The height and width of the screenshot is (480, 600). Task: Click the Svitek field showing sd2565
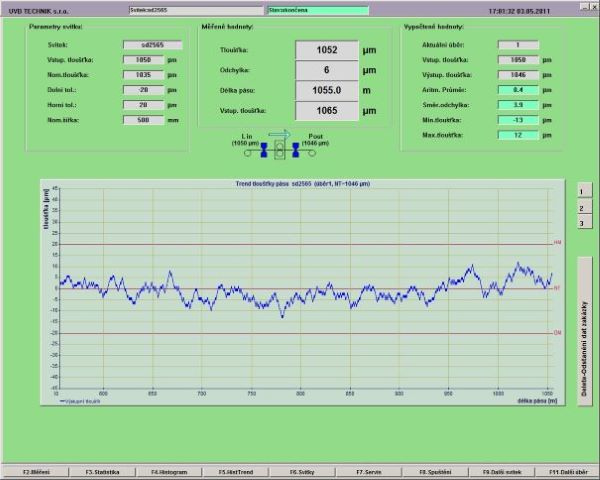click(144, 45)
